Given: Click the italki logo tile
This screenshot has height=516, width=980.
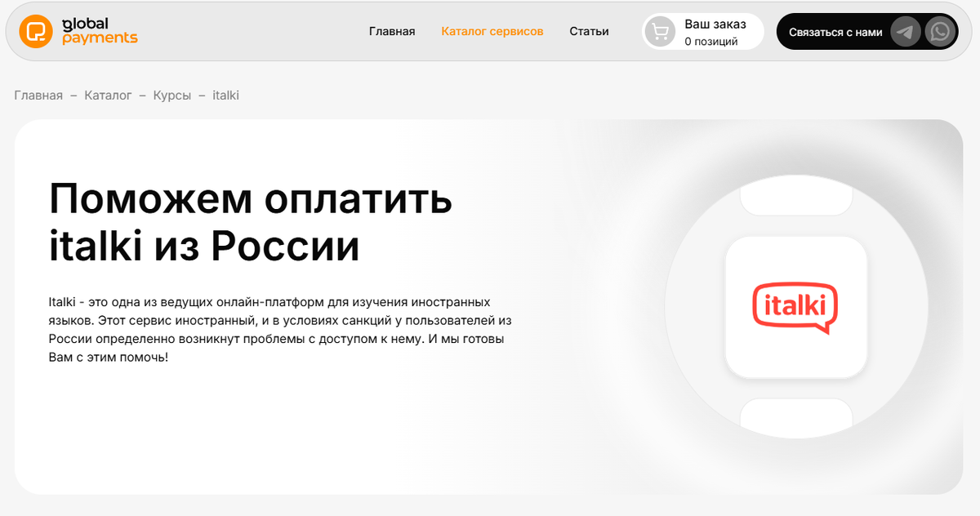Looking at the screenshot, I should 795,307.
